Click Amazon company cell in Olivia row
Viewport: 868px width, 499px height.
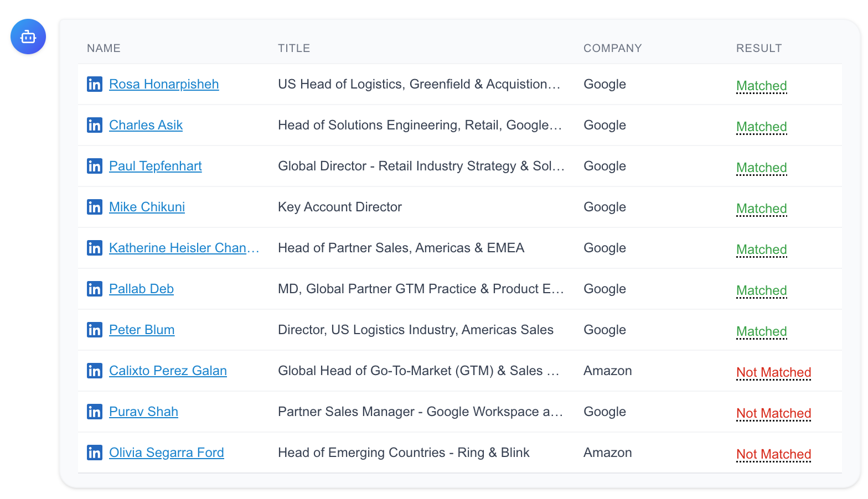(608, 453)
